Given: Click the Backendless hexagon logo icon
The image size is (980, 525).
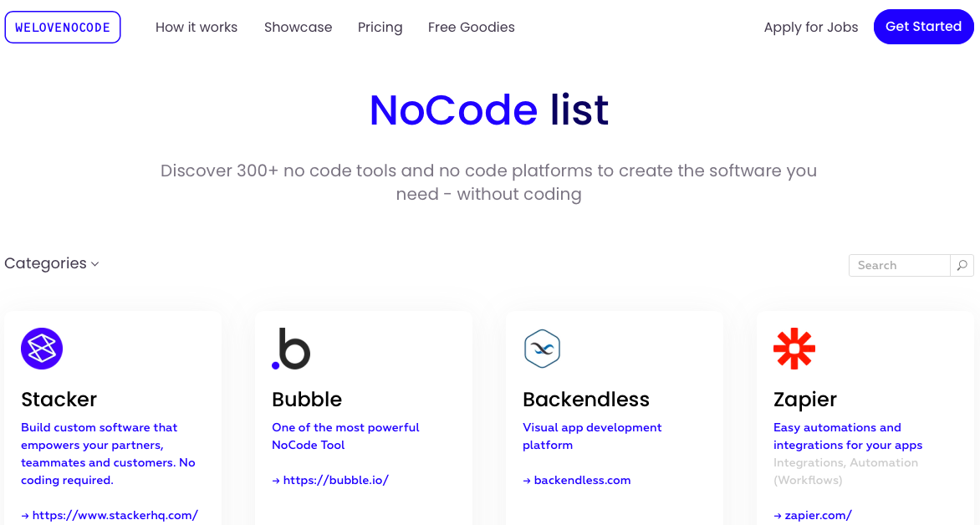Looking at the screenshot, I should [542, 349].
